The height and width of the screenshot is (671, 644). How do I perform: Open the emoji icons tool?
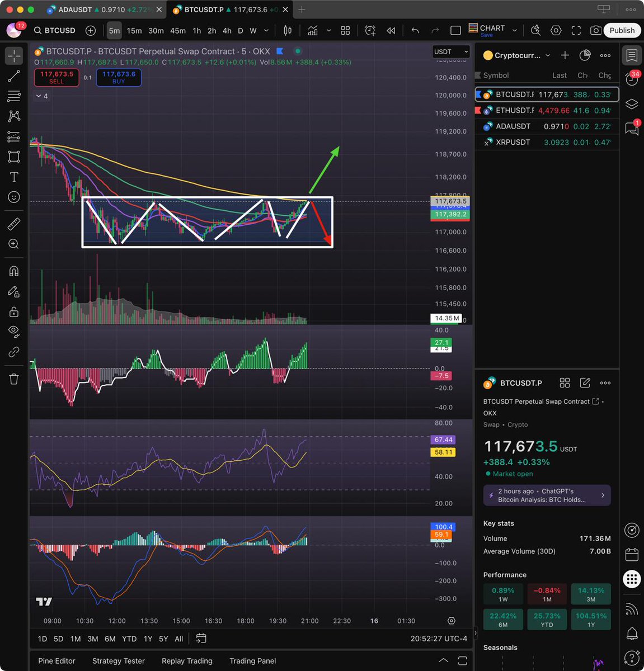coord(14,197)
